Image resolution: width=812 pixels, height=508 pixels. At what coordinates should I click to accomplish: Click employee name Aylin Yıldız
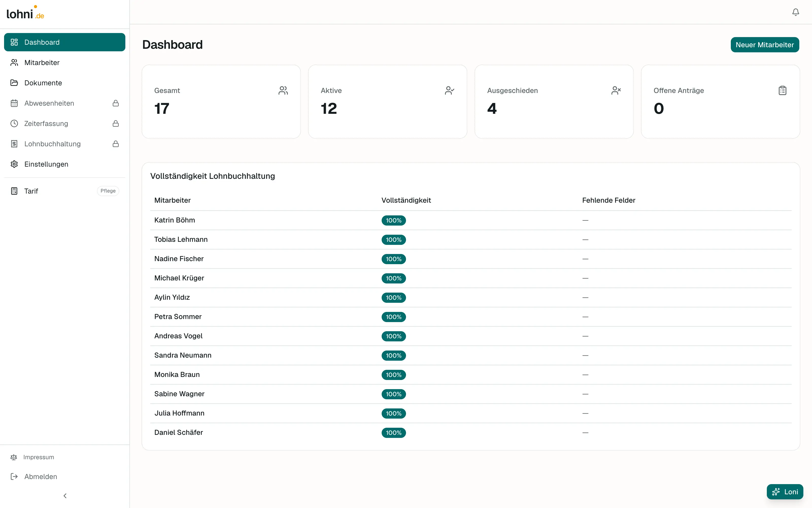(x=172, y=297)
